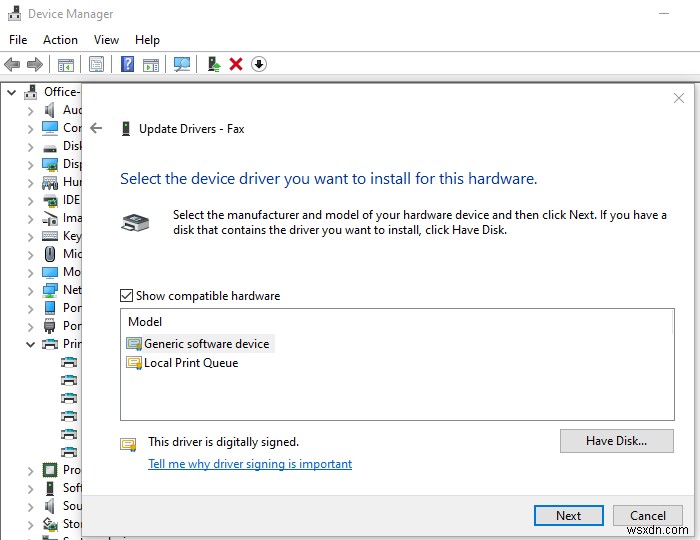Click the Have Disk button
The image size is (700, 540).
[x=616, y=441]
